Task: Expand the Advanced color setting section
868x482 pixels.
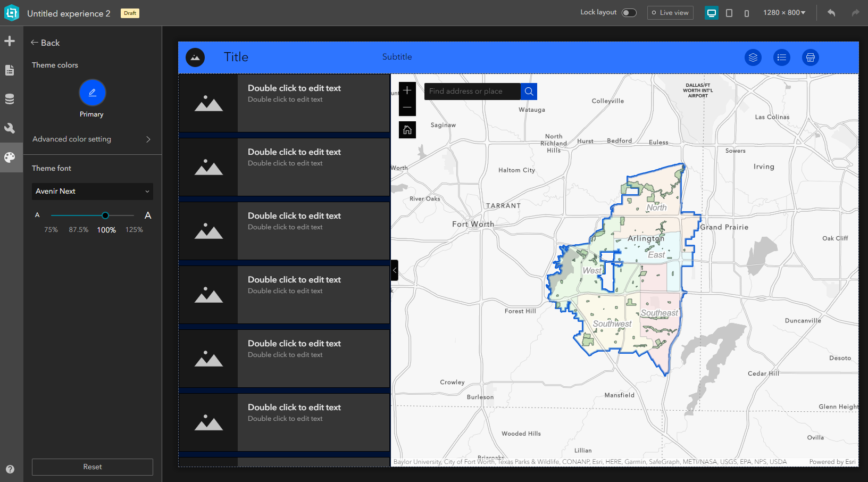Action: click(92, 139)
